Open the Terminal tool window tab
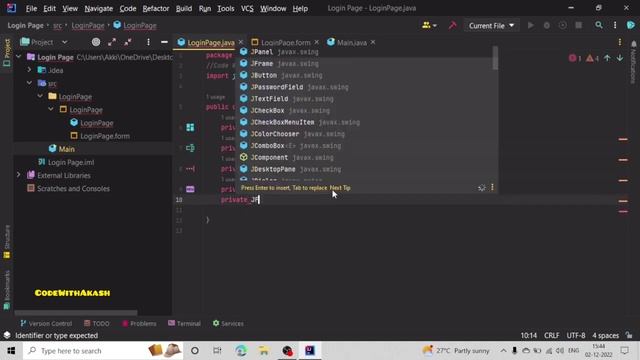 point(184,323)
